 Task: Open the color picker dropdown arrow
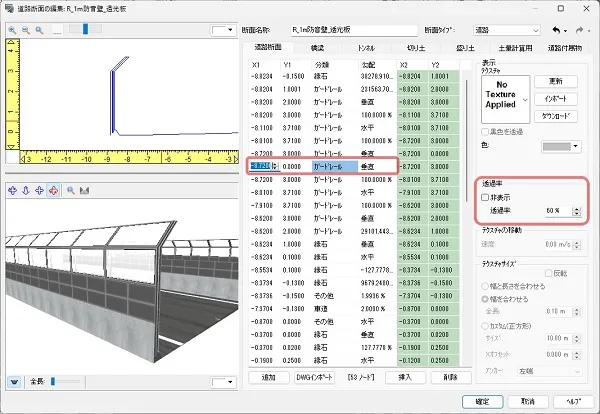coord(575,146)
